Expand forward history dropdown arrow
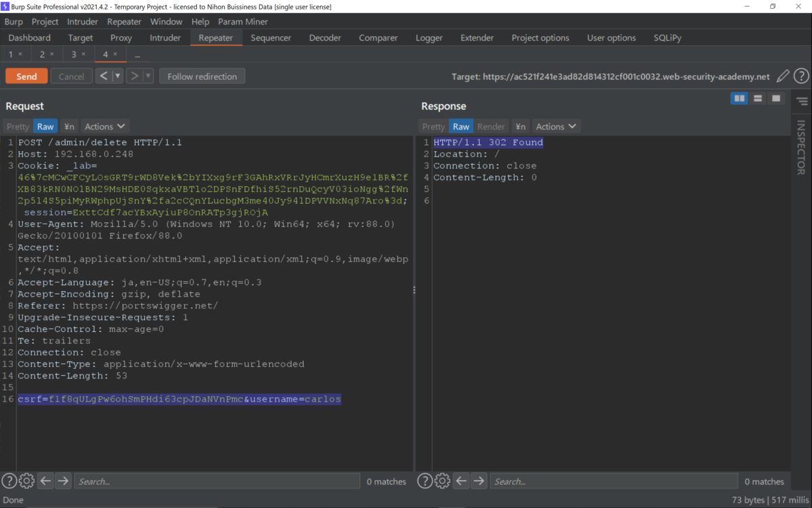Image resolution: width=812 pixels, height=508 pixels. coord(148,76)
